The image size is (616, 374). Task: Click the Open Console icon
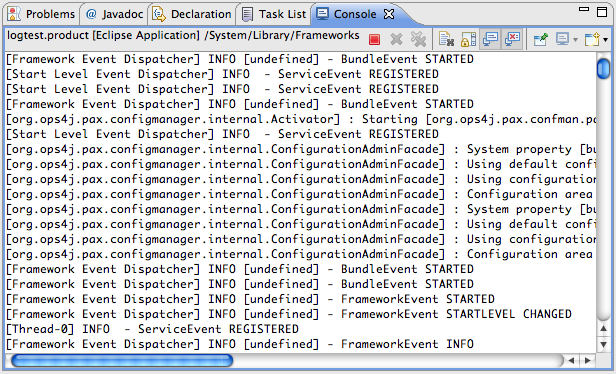[592, 39]
